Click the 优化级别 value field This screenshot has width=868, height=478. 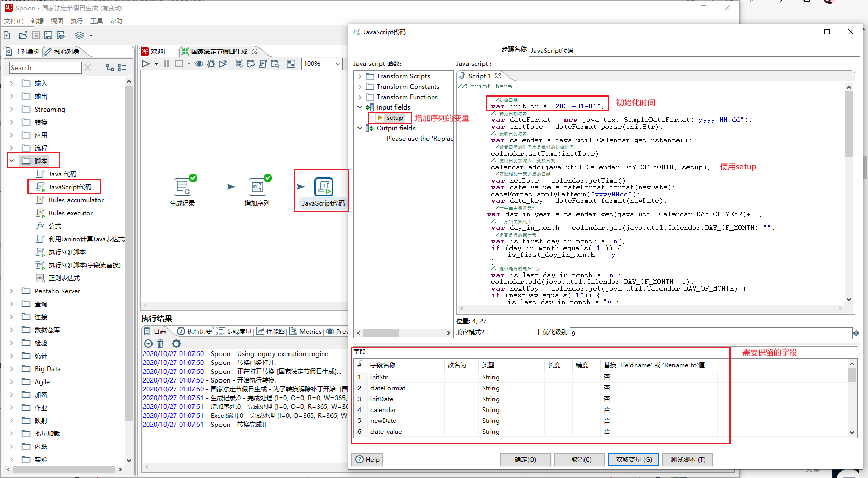click(711, 333)
